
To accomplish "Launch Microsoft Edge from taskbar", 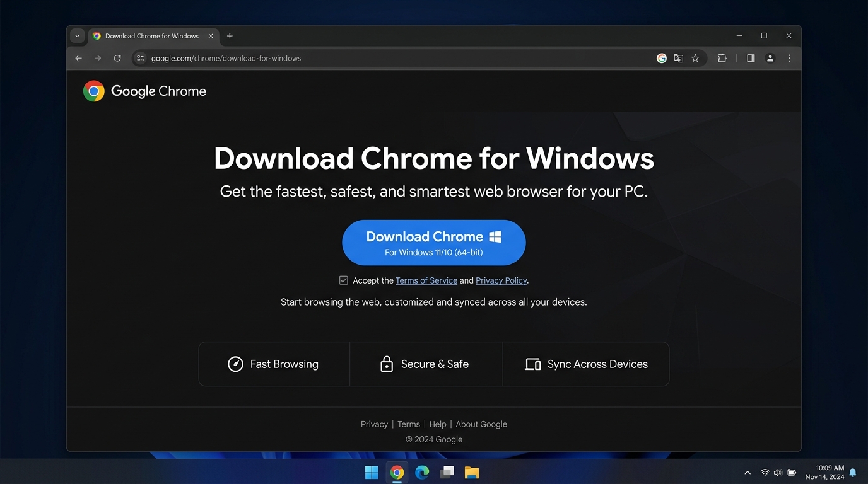I will pyautogui.click(x=422, y=472).
